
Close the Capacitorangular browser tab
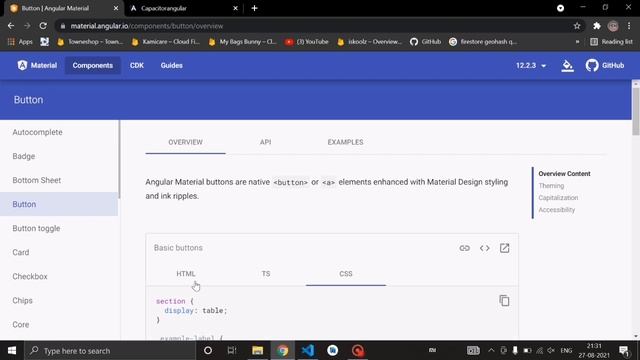pos(236,8)
